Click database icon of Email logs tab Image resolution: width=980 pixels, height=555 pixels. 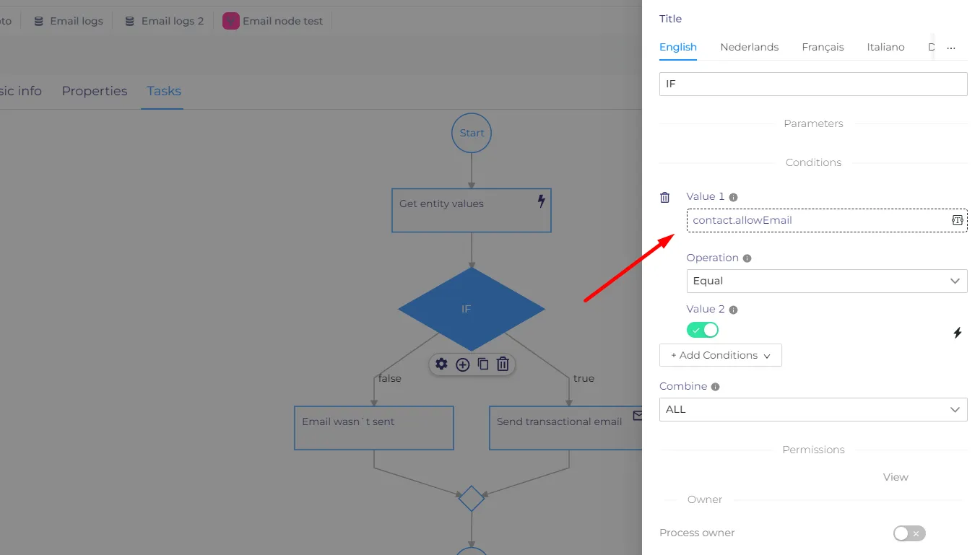coord(38,21)
